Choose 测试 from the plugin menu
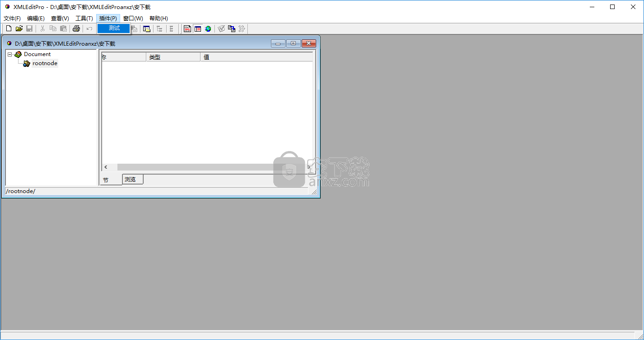This screenshot has width=644, height=340. pos(114,28)
